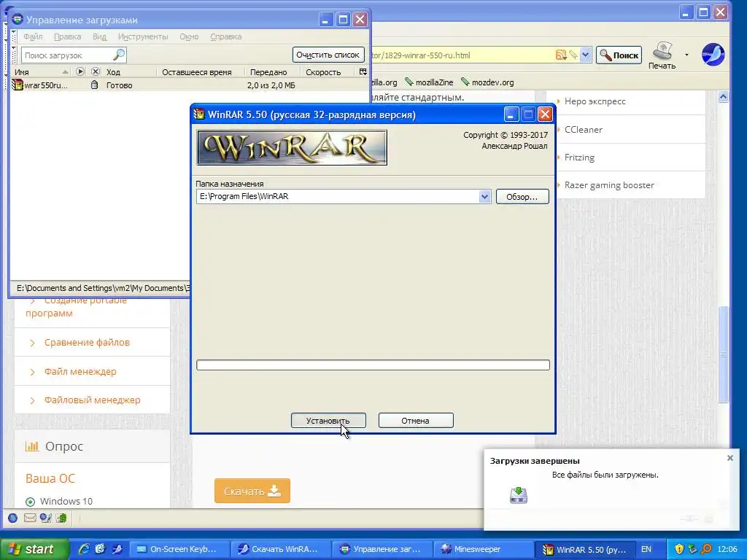
Task: Close the Загрузки завершены notification
Action: click(729, 458)
